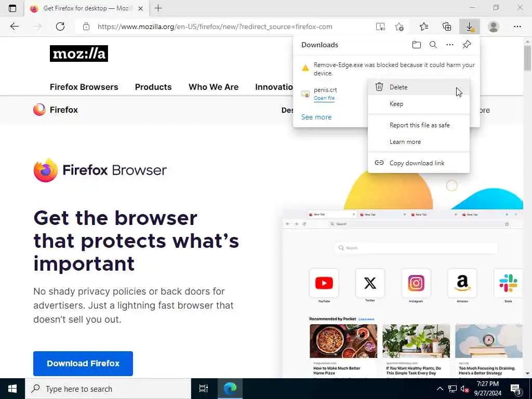The height and width of the screenshot is (399, 532).
Task: Click the lock icon in address bar
Action: 86,26
